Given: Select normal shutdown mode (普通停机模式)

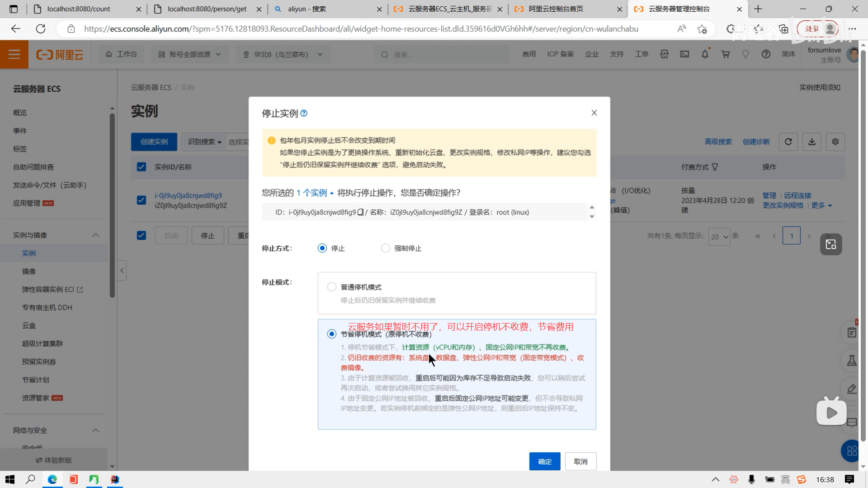Looking at the screenshot, I should tap(332, 287).
